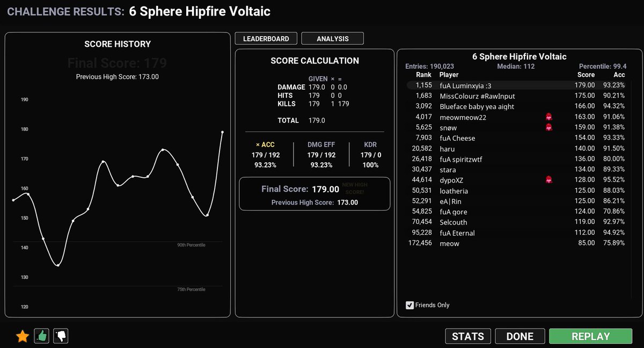Click red badge icon next to dypoXZ

[x=549, y=180]
